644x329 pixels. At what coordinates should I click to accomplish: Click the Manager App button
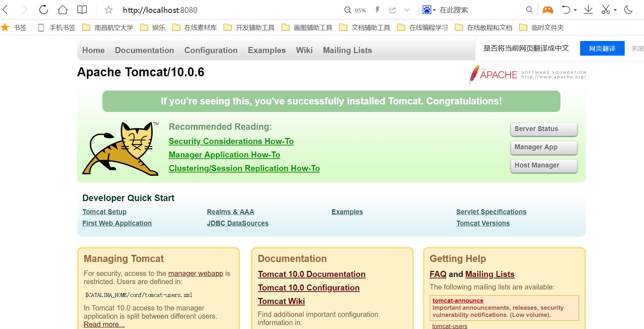pos(544,147)
